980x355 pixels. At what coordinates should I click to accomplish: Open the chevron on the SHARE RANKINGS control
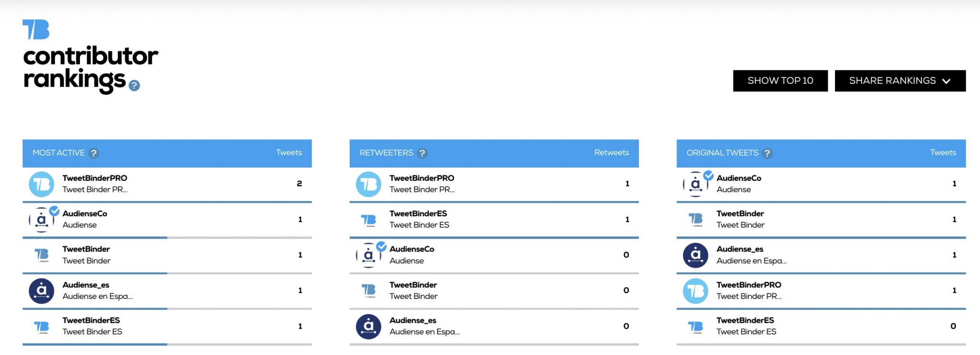(x=947, y=81)
